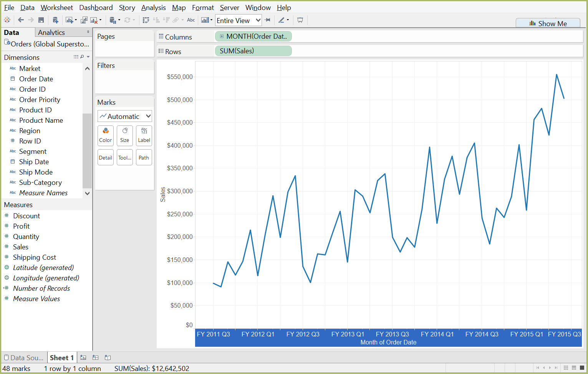Create a New Worksheet from status bar

coord(83,357)
